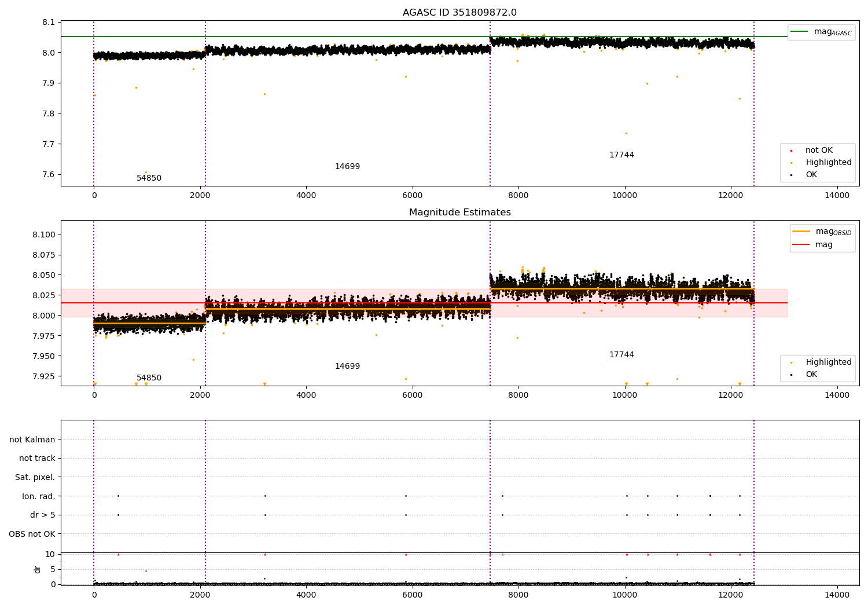
Task: Click y-tick '8.1' on AGASC ID plot
Action: [x=49, y=22]
